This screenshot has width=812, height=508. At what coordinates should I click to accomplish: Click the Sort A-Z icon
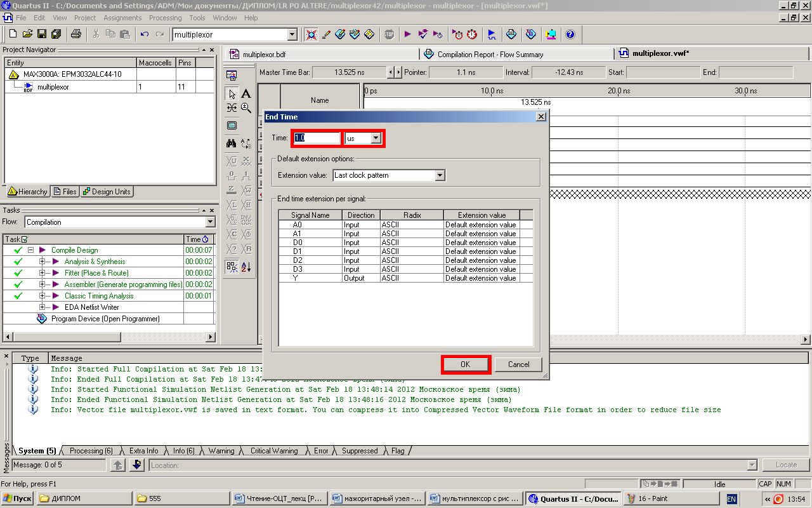[x=246, y=267]
